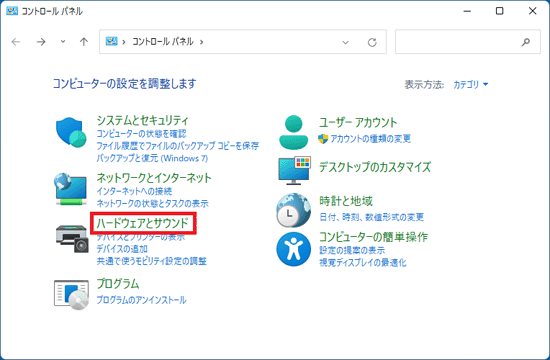
Task: Open ネットワークとインターネット category
Action: (x=154, y=178)
